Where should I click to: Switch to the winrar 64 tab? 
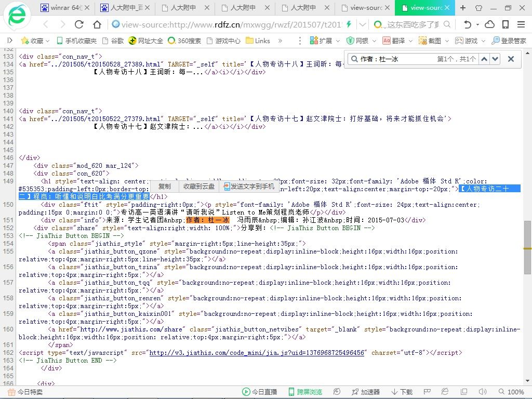64,7
